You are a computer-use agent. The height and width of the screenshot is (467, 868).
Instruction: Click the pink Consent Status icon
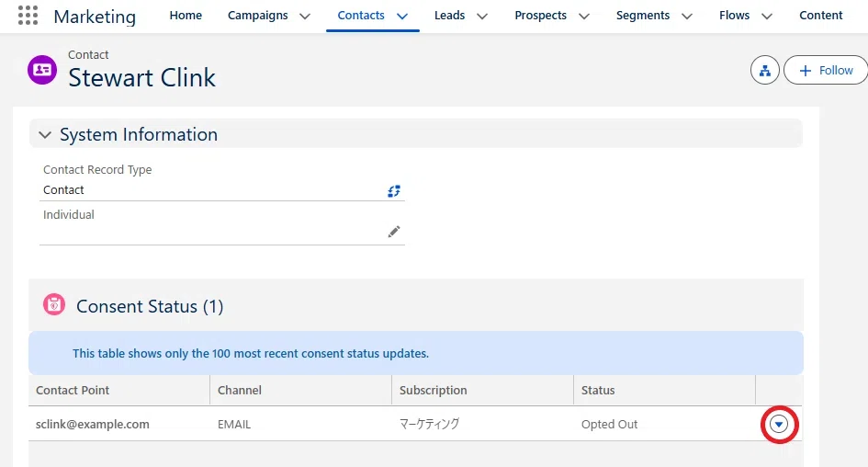click(x=54, y=304)
